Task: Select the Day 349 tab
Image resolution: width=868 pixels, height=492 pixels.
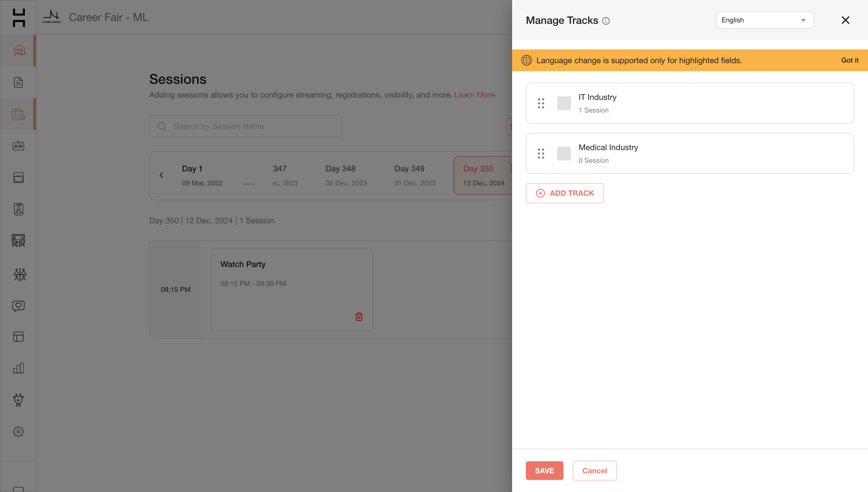Action: tap(415, 175)
